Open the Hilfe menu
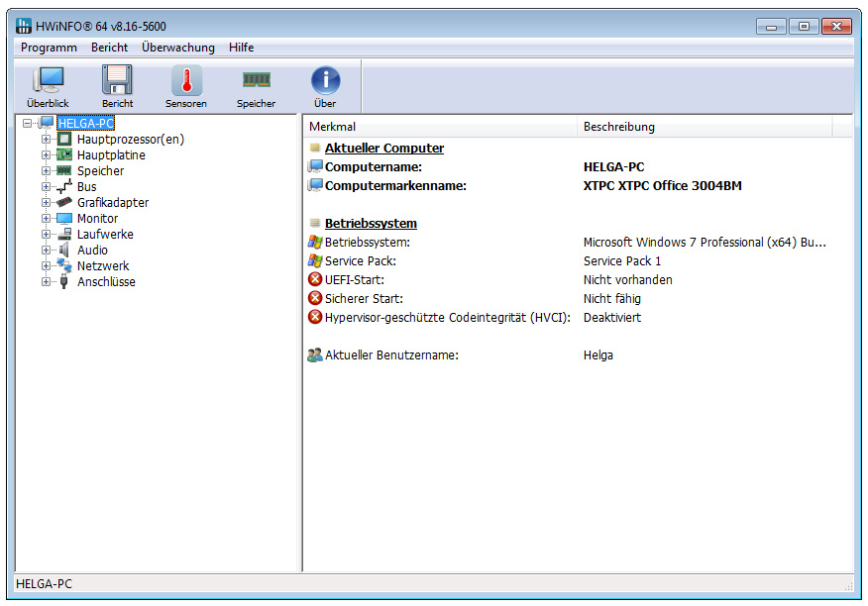The width and height of the screenshot is (868, 606). [241, 48]
